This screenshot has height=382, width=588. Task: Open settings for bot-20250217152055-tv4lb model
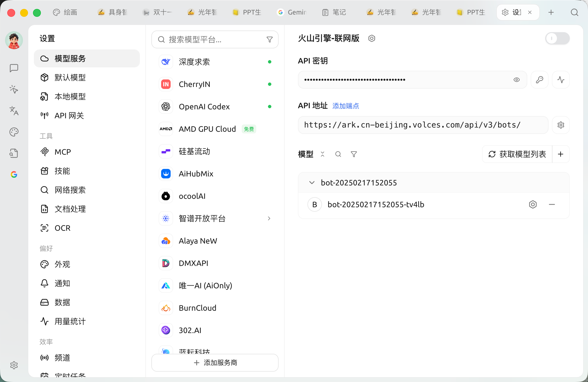[x=533, y=204]
